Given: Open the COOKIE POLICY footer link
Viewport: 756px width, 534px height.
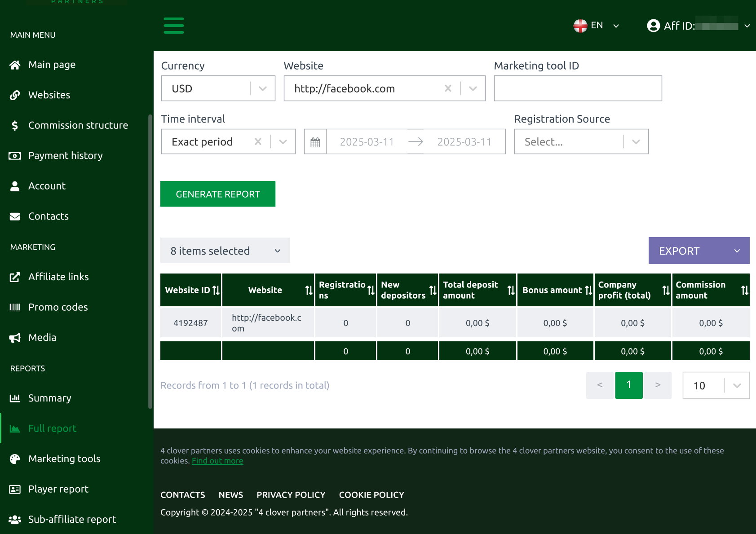Looking at the screenshot, I should [371, 495].
